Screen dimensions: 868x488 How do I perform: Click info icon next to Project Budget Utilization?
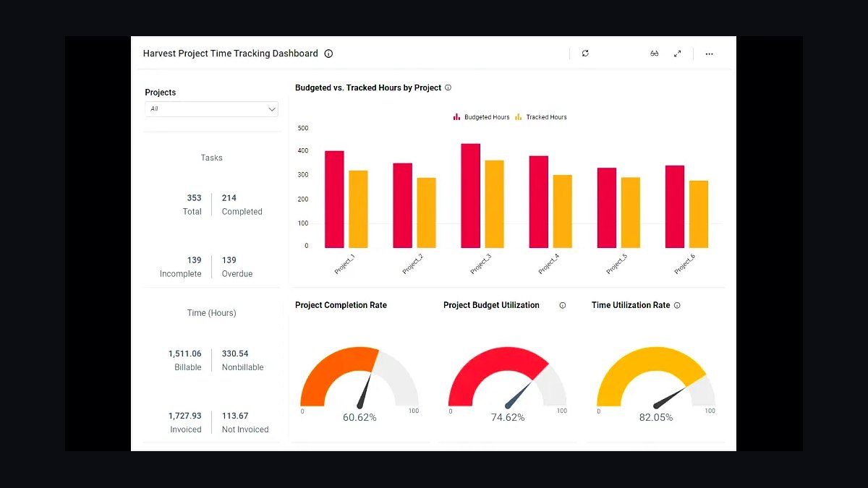[x=563, y=305]
